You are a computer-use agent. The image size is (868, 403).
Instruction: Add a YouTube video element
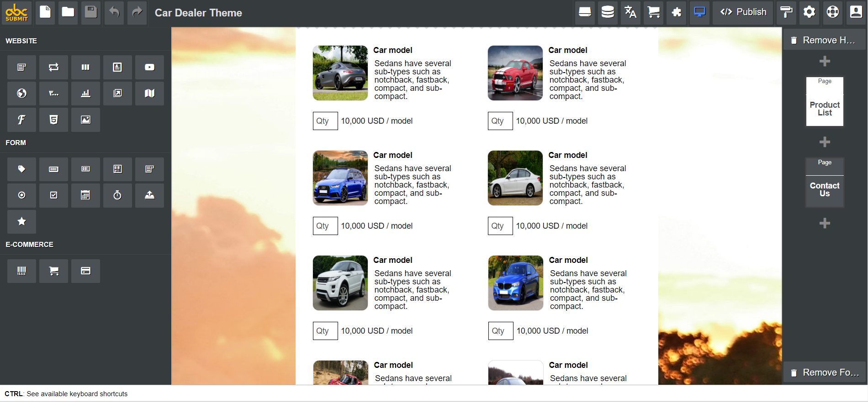click(x=149, y=68)
